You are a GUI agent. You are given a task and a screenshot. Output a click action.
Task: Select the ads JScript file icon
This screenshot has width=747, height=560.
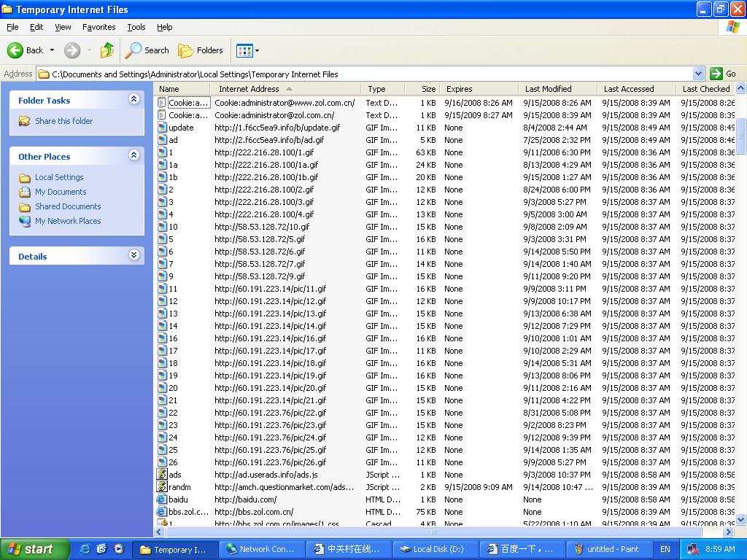pyautogui.click(x=163, y=475)
